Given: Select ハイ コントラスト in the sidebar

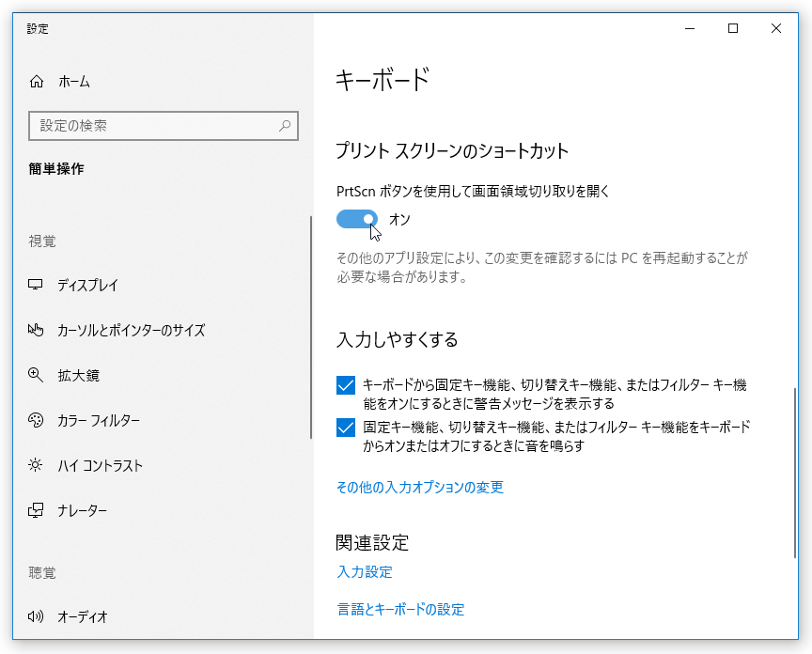Looking at the screenshot, I should click(x=100, y=465).
